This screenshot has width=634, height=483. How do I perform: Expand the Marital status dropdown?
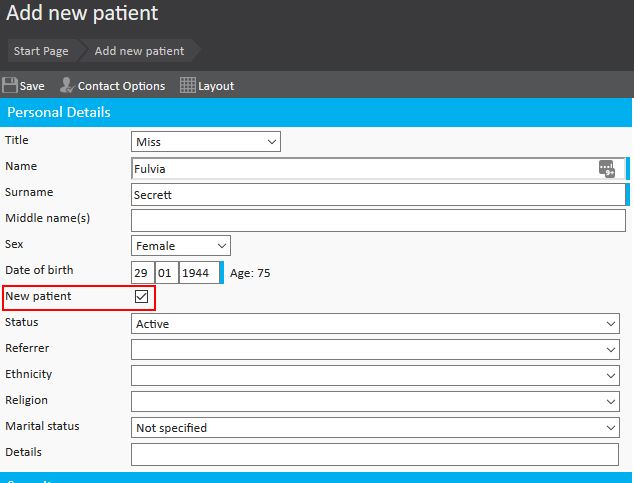click(375, 428)
